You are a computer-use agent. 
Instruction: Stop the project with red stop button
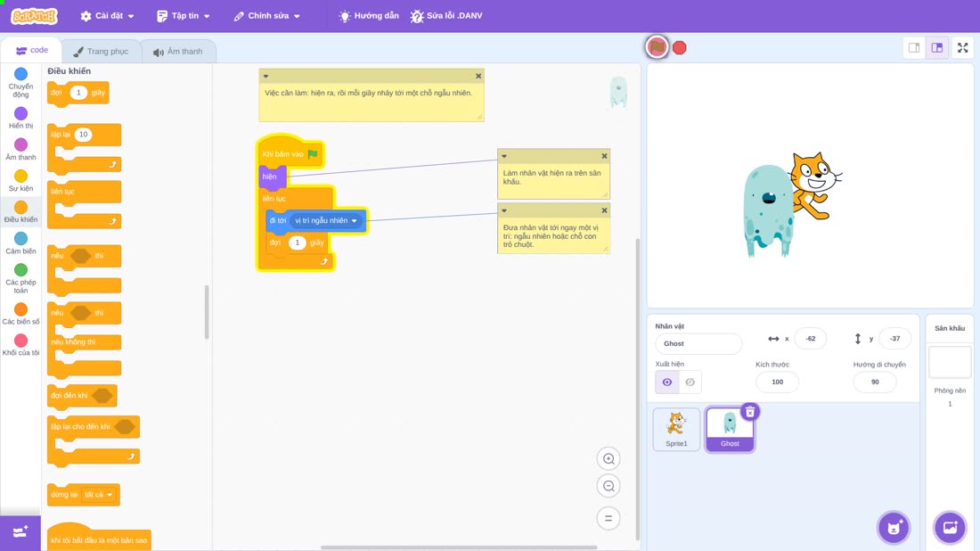click(680, 47)
